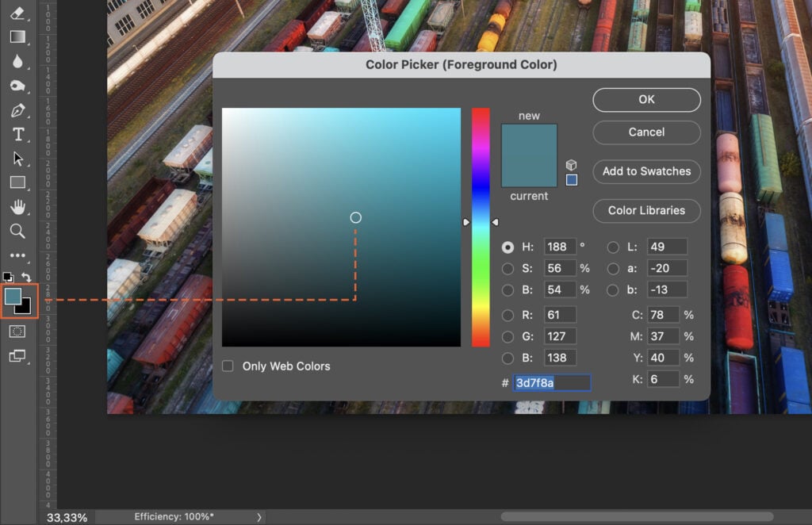Select the Pen tool
This screenshot has height=525, width=812.
pos(17,112)
